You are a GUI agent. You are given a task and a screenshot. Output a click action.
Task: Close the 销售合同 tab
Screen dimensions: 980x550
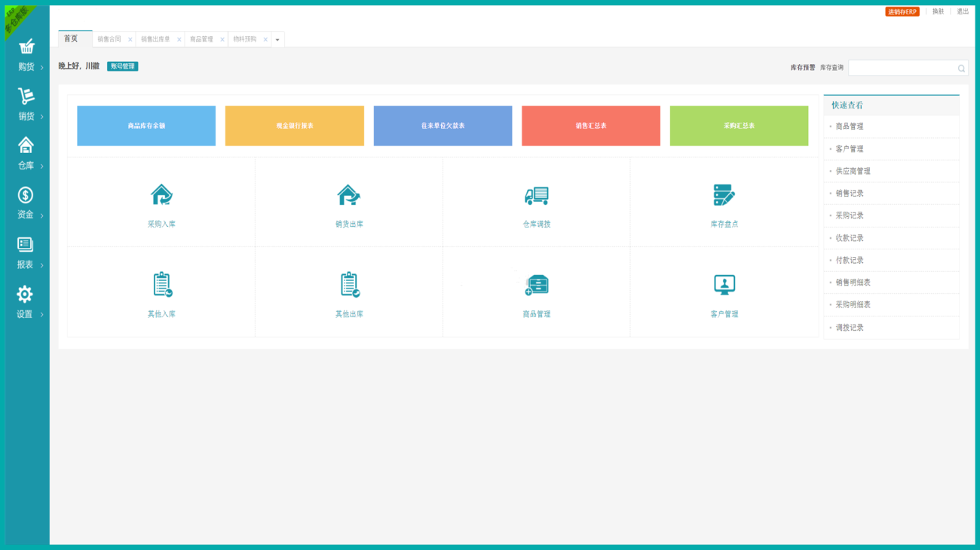pos(130,40)
